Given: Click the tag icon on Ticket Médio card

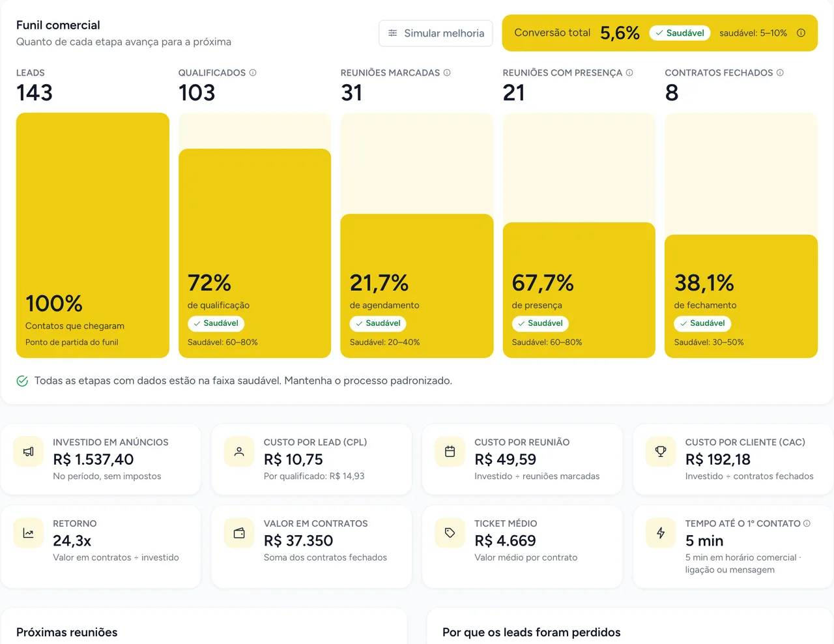Looking at the screenshot, I should (450, 533).
